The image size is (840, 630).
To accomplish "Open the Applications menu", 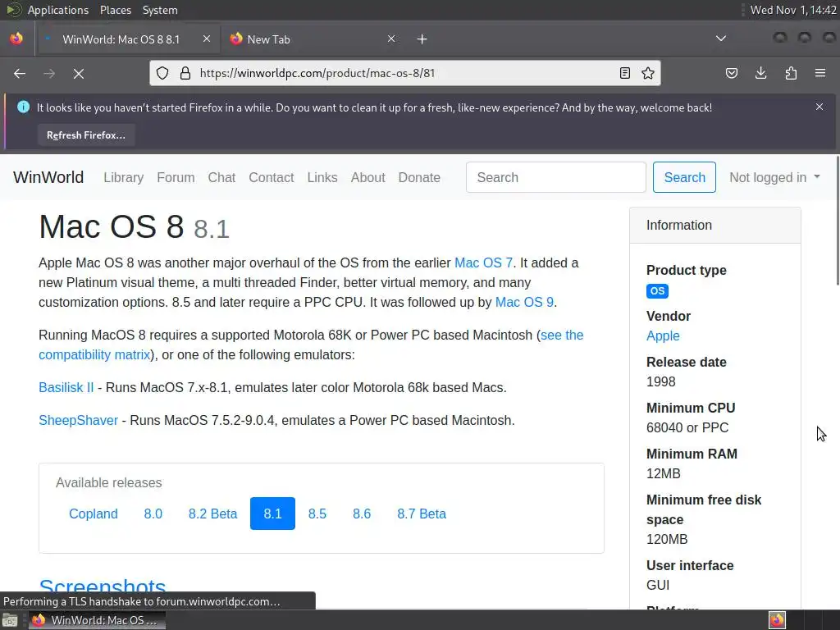I will (58, 10).
